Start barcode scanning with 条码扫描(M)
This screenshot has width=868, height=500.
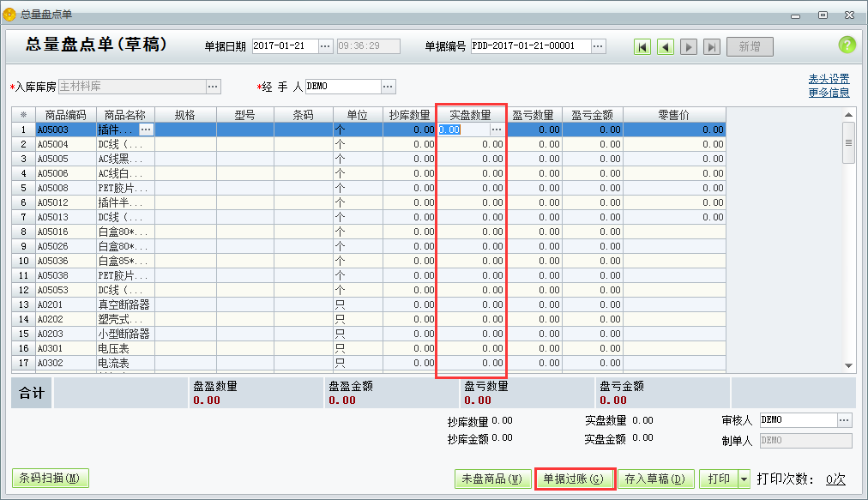(x=50, y=479)
